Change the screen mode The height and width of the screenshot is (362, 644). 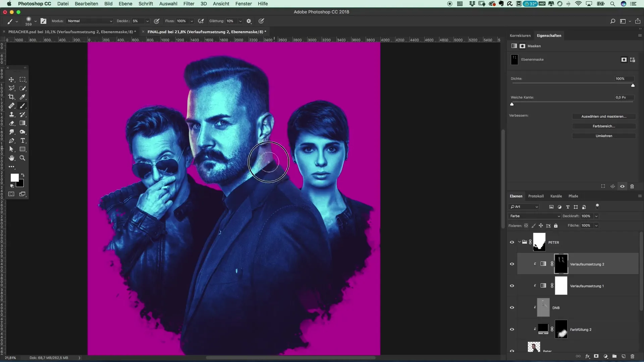click(22, 194)
